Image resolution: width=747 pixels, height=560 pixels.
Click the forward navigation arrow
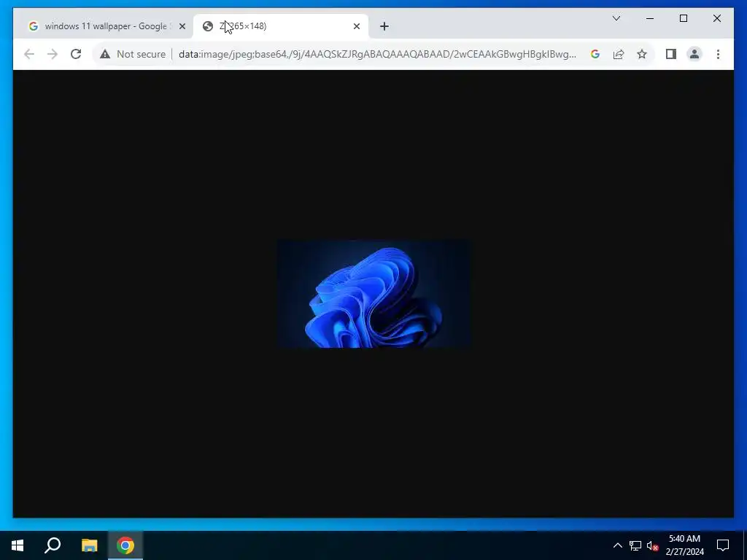click(53, 54)
